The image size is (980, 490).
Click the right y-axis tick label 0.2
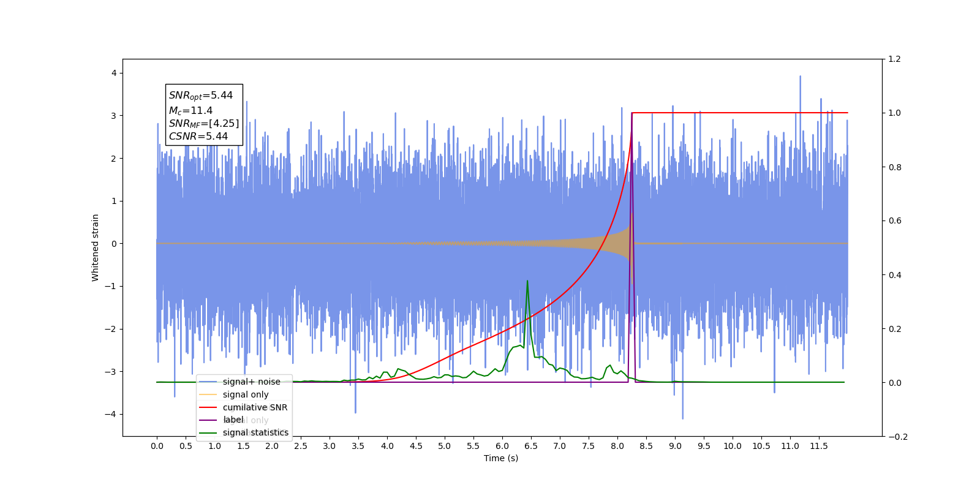[x=895, y=329]
